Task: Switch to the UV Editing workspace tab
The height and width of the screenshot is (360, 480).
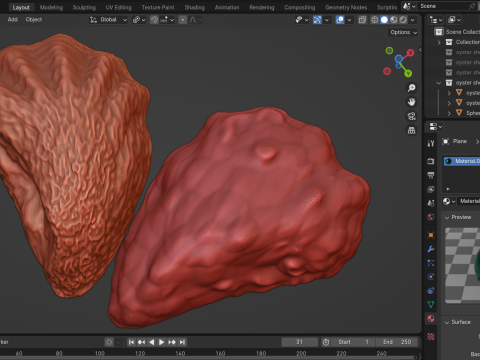Action: (x=118, y=7)
